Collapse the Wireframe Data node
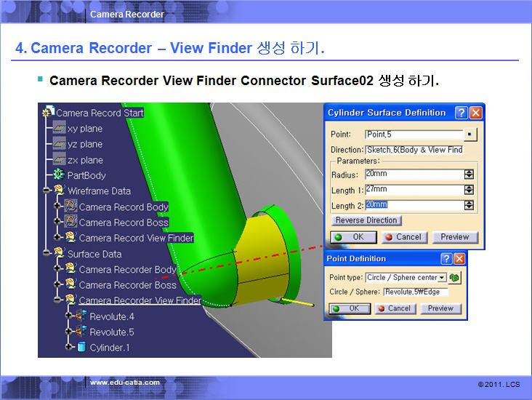This screenshot has width=532, height=400. coord(47,191)
